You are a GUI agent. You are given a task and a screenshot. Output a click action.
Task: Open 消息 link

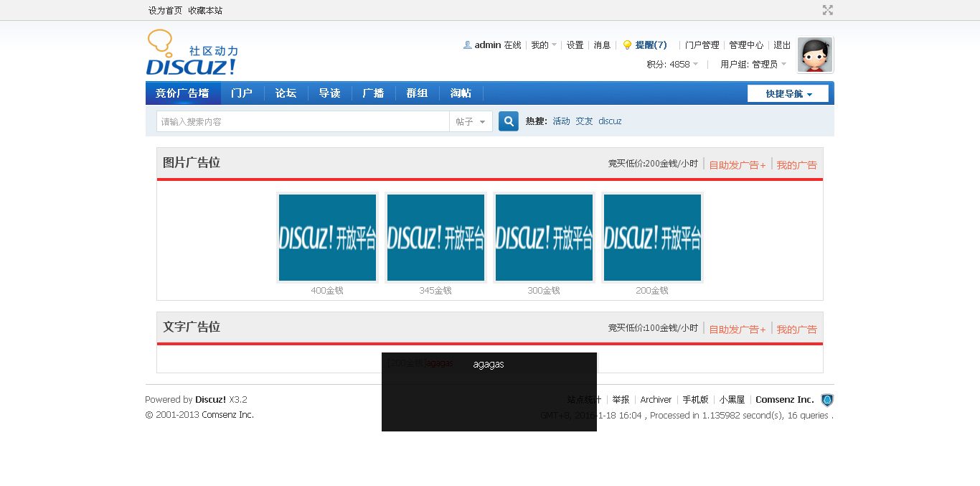pyautogui.click(x=602, y=45)
